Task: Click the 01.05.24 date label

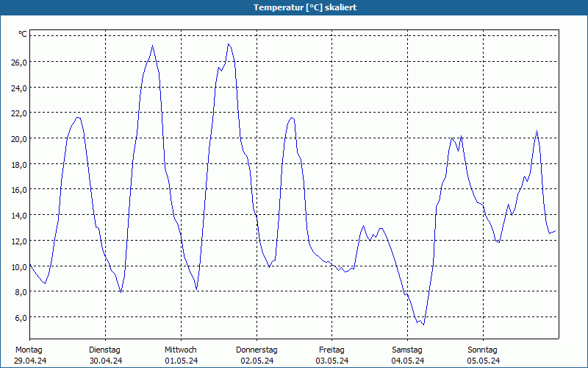Action: [x=182, y=361]
